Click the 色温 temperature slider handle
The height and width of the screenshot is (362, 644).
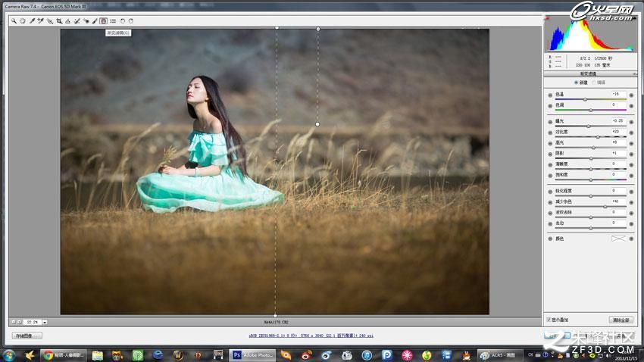pos(585,99)
